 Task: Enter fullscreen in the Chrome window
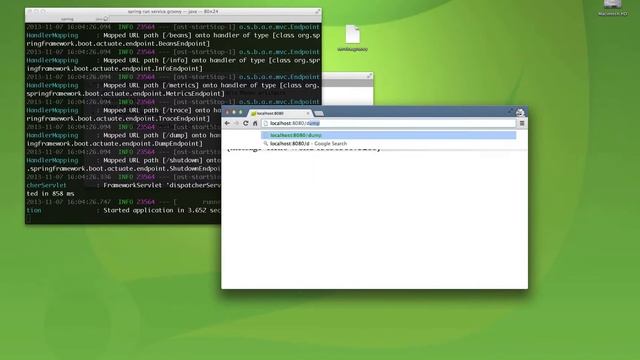click(x=510, y=111)
